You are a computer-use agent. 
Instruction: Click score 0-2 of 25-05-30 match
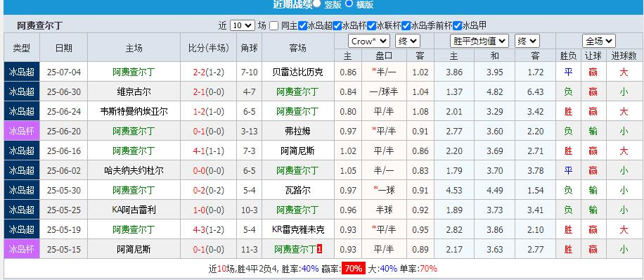[x=200, y=191]
